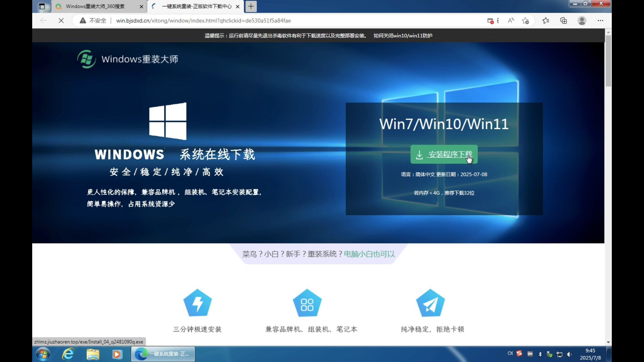The width and height of the screenshot is (644, 362).
Task: Open the Favorites list
Action: click(546, 20)
